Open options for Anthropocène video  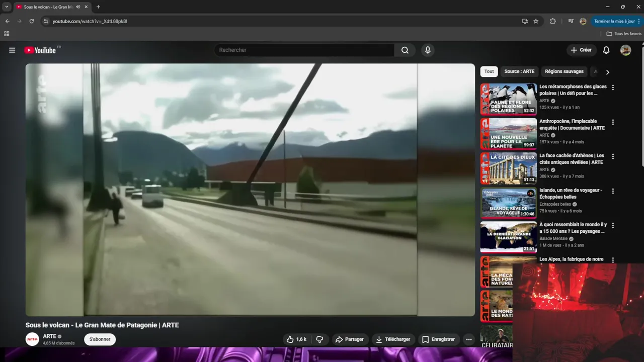pos(613,122)
